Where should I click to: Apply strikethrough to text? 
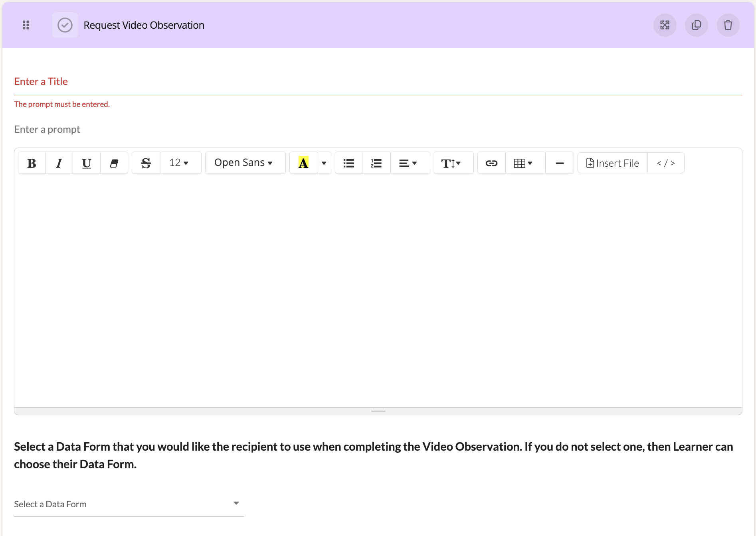(146, 163)
